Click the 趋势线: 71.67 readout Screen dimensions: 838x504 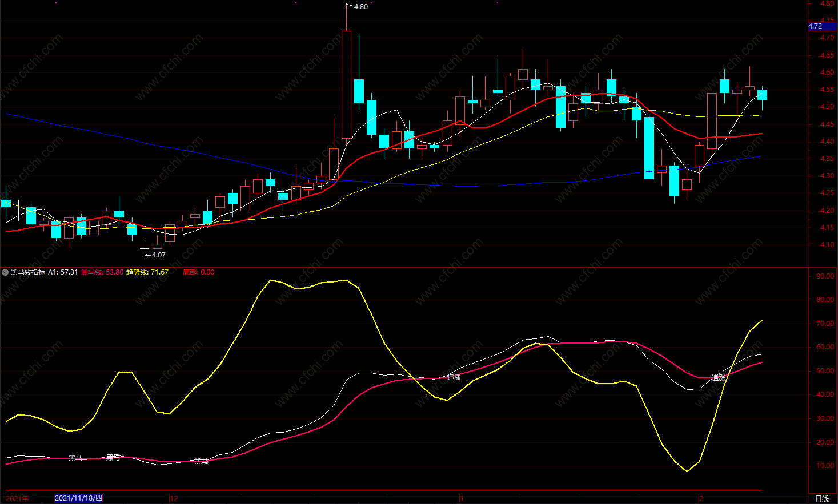(147, 272)
